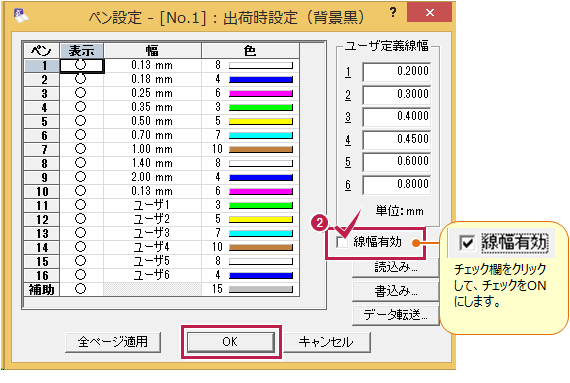Select brown color swatch of pen 7
This screenshot has height=383, width=570.
pyautogui.click(x=261, y=149)
